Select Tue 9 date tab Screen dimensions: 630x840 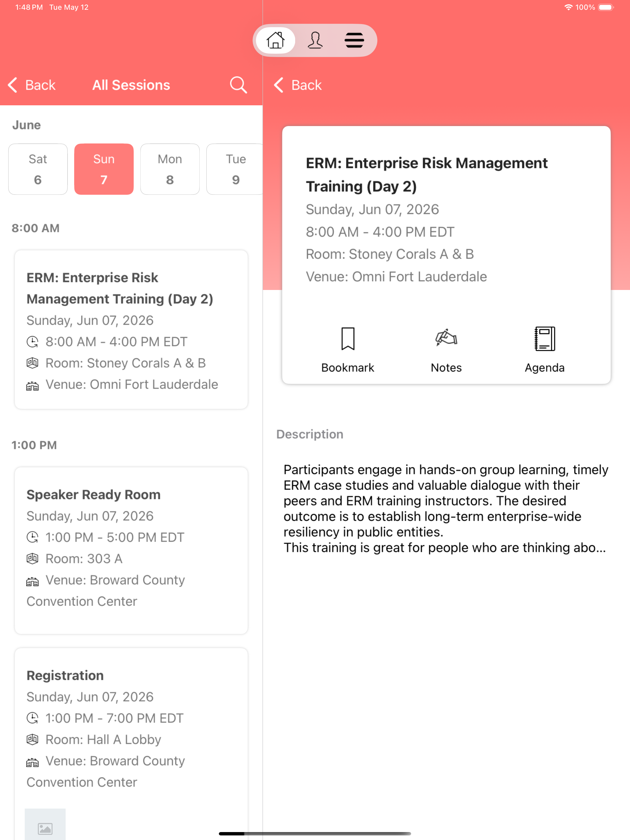point(234,169)
